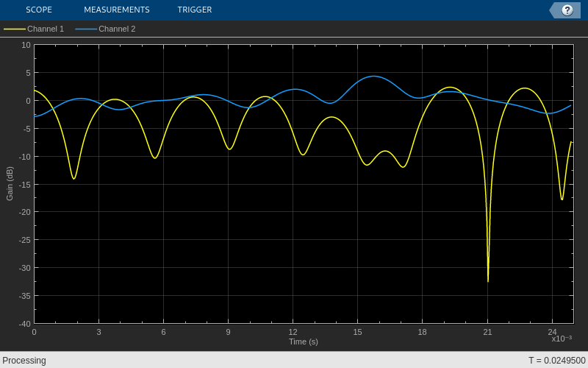Click the x10⁻³ axis multiplier label

coord(562,339)
